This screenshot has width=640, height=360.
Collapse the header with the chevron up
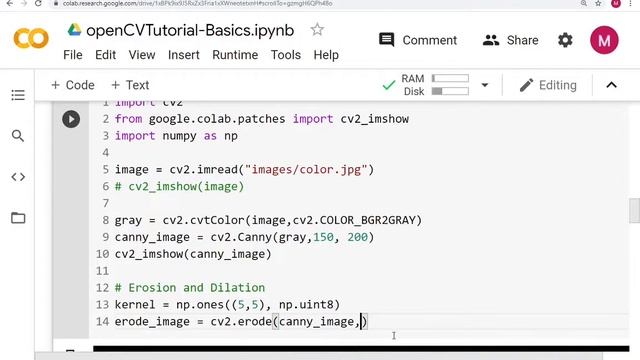611,85
